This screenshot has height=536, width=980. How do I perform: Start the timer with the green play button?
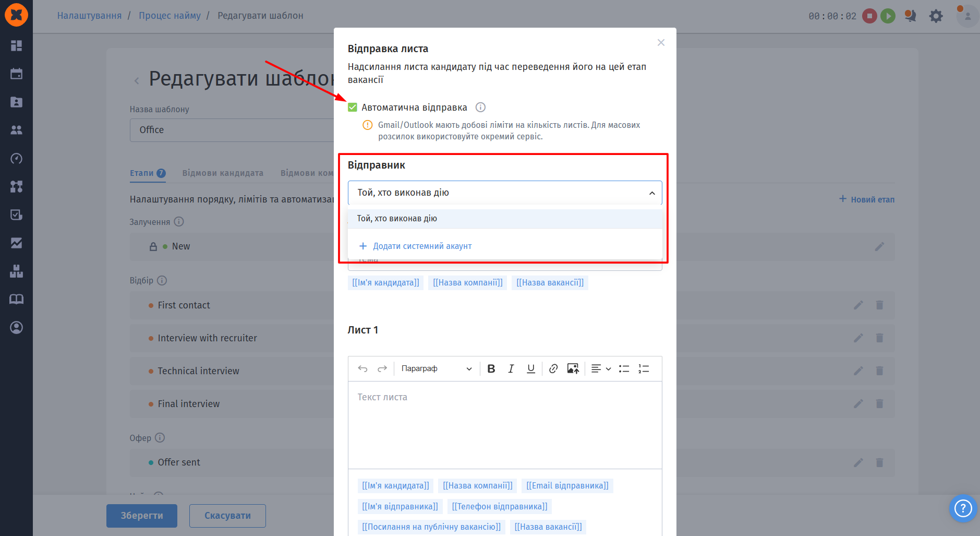tap(888, 16)
